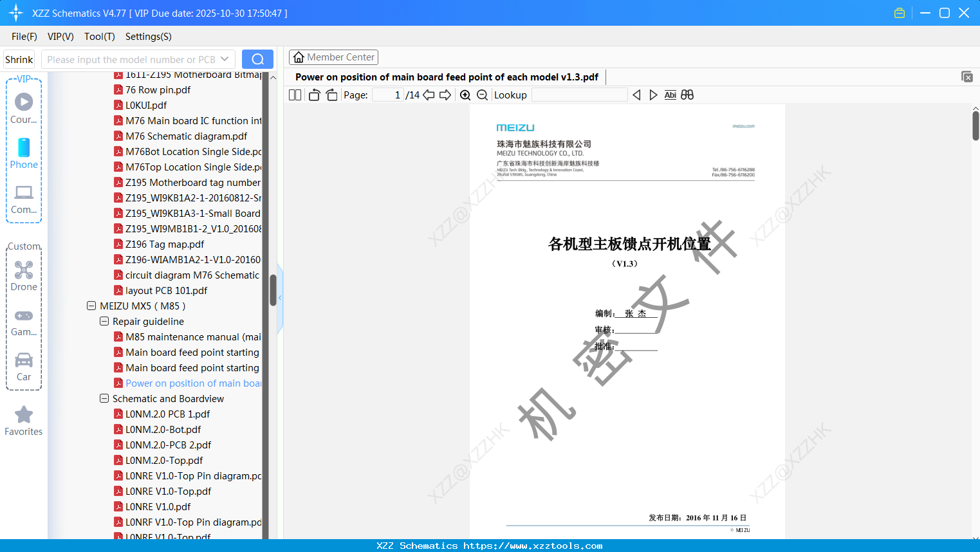Viewport: 980px width, 552px height.
Task: Toggle whole-word matching with the Abi icon
Action: [x=670, y=95]
